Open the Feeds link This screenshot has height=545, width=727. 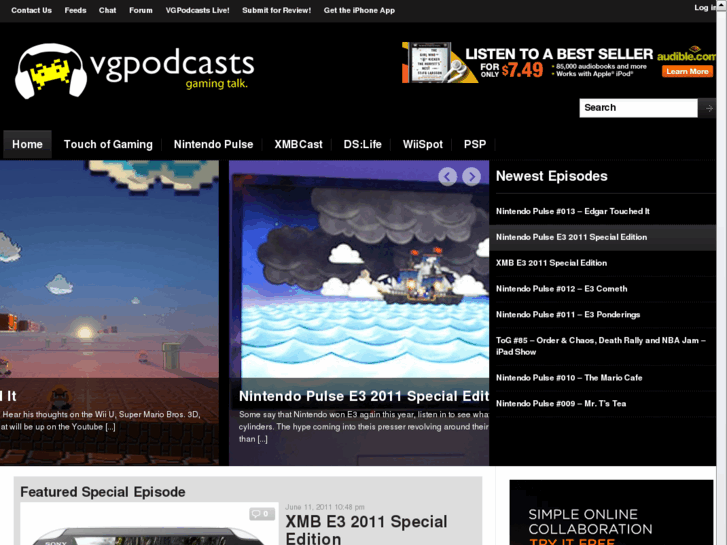pos(76,10)
